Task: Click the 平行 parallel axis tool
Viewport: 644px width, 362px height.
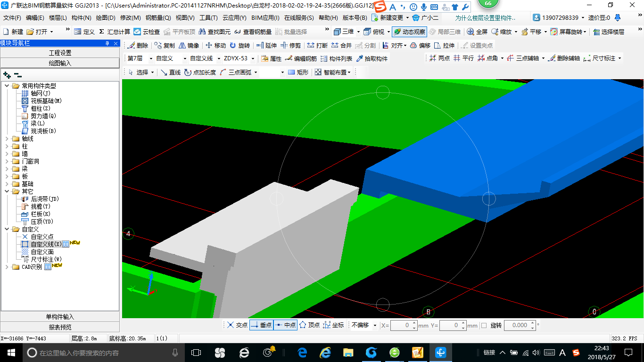Action: pyautogui.click(x=463, y=58)
